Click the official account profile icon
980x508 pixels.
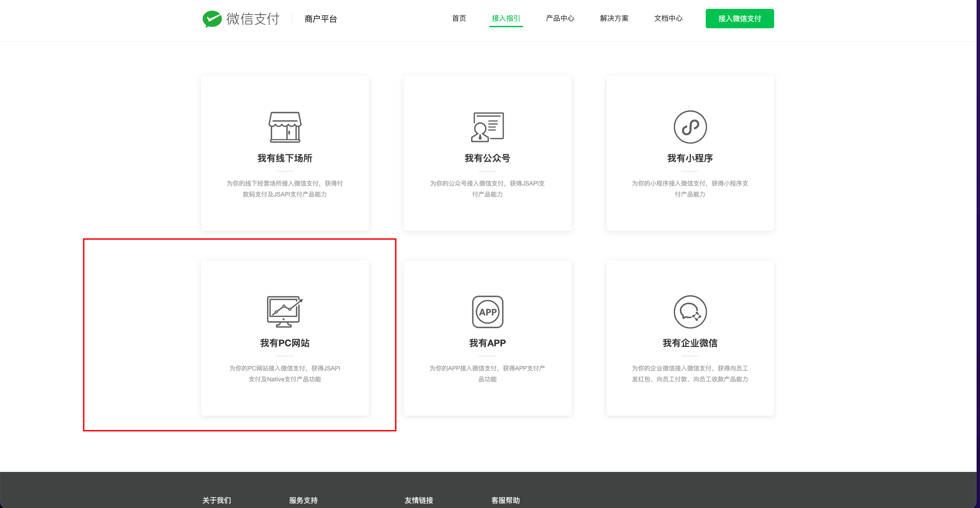pyautogui.click(x=487, y=127)
